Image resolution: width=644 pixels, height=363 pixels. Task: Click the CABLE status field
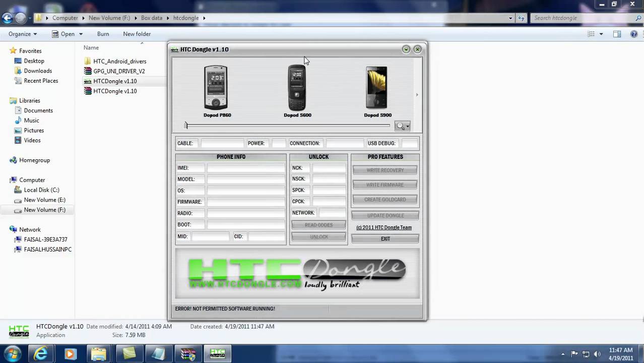pyautogui.click(x=222, y=143)
